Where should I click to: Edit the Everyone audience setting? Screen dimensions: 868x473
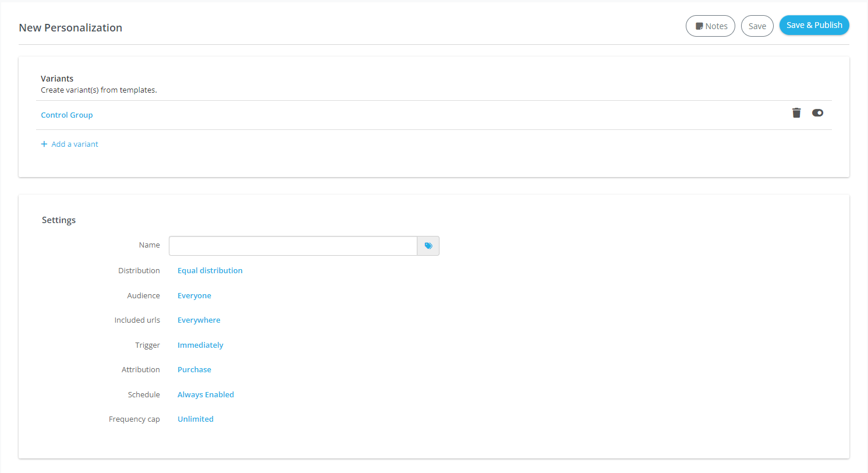(x=194, y=295)
